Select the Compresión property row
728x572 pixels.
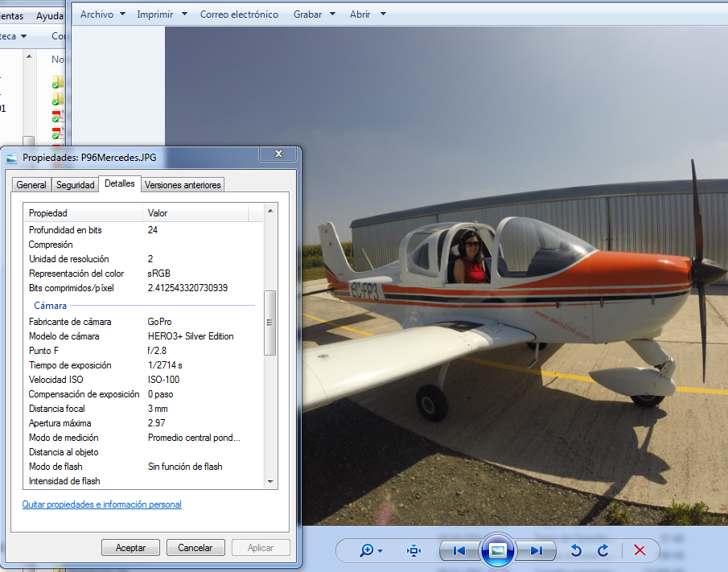click(143, 245)
